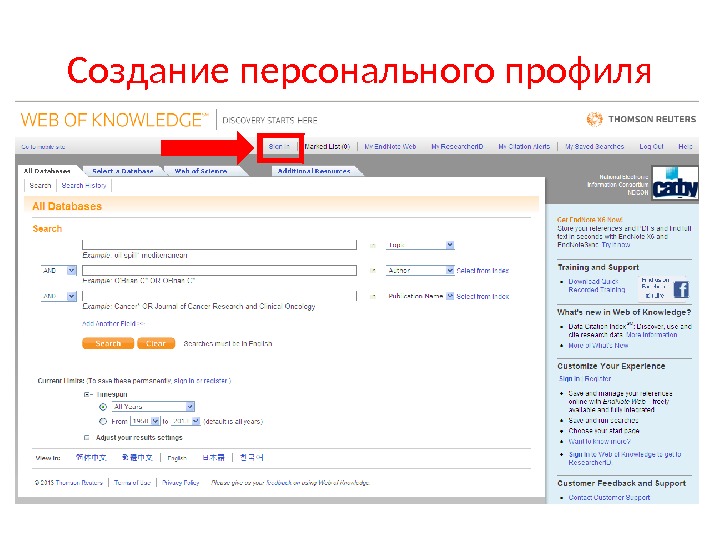
Task: Click the orange Clear button
Action: point(156,343)
